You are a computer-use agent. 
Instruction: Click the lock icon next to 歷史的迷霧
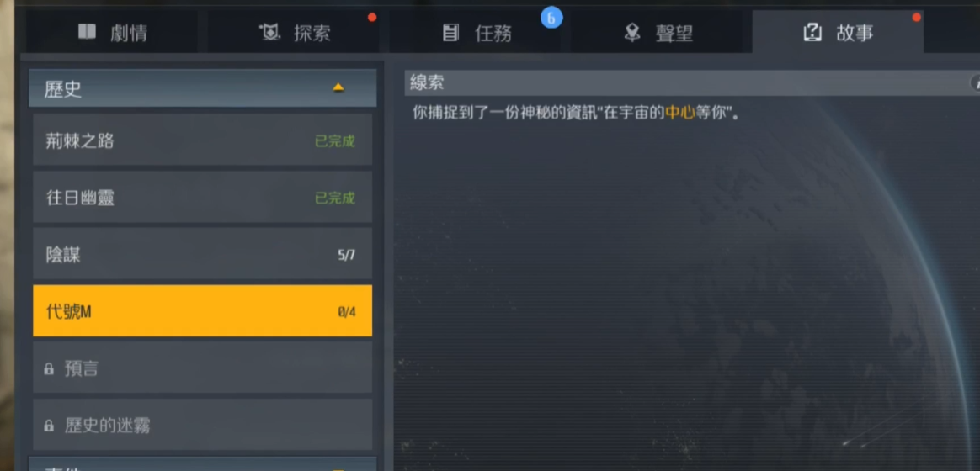click(x=49, y=426)
